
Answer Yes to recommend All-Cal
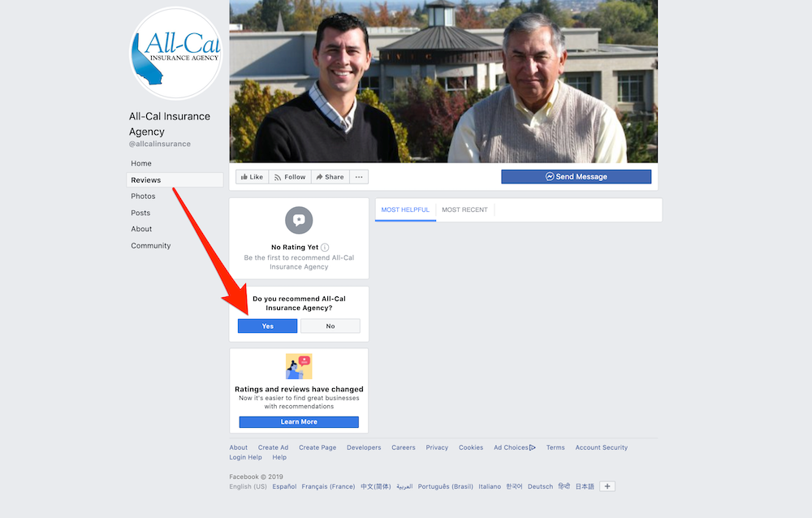[x=267, y=326]
